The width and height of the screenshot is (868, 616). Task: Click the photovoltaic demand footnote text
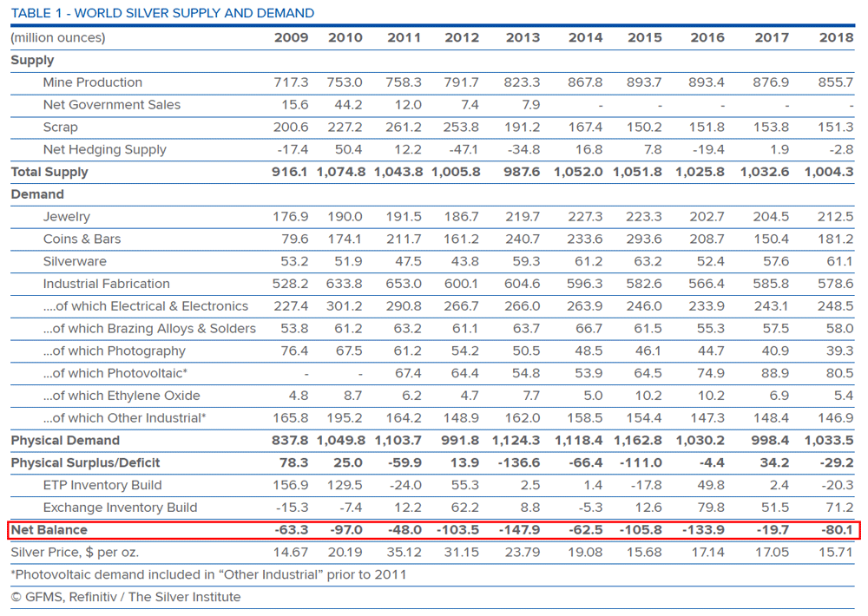(208, 574)
